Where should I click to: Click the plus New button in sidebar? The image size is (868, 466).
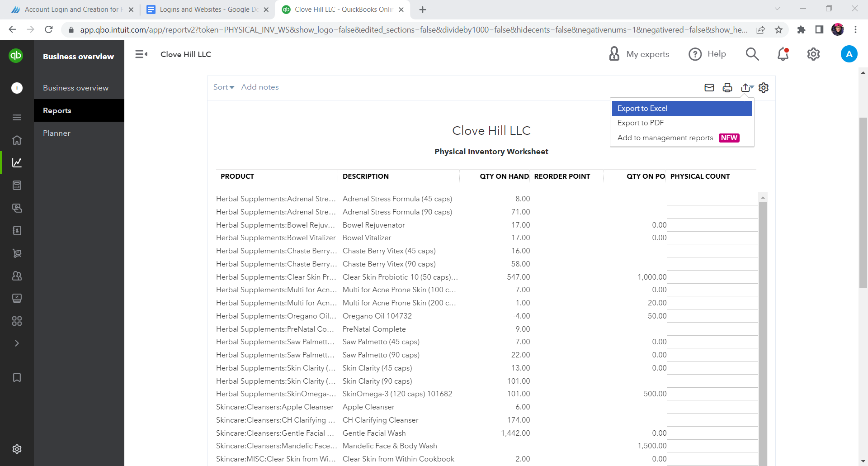[17, 88]
